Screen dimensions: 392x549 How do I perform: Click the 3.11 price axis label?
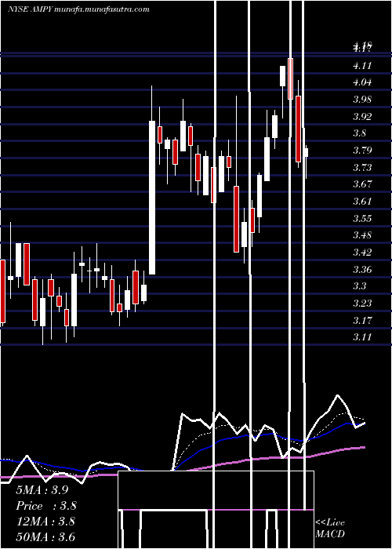click(x=362, y=337)
